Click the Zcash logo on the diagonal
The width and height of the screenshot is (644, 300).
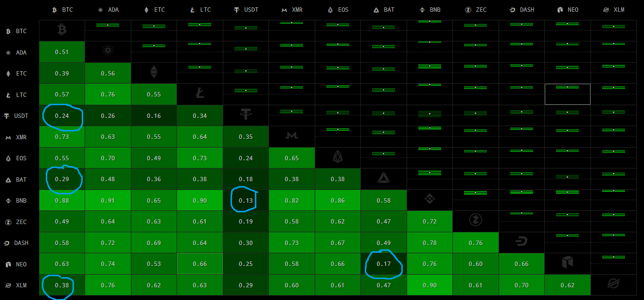coord(476,221)
